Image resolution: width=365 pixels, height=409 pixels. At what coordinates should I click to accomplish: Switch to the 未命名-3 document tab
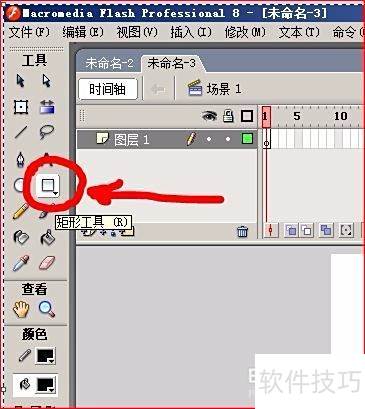[x=171, y=63]
